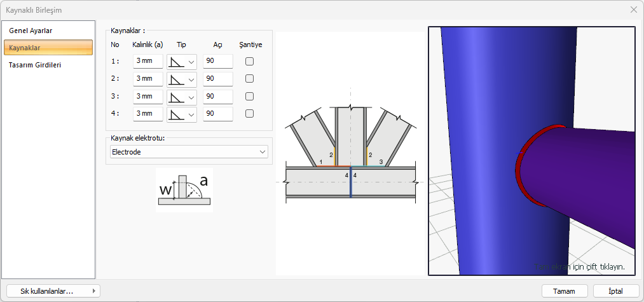The height and width of the screenshot is (302, 644).
Task: Close the Kaynaklı Birleşim dialog
Action: coord(633,10)
